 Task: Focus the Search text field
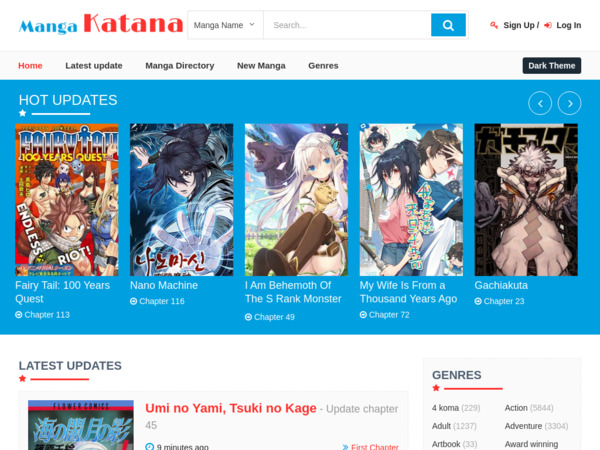(347, 25)
